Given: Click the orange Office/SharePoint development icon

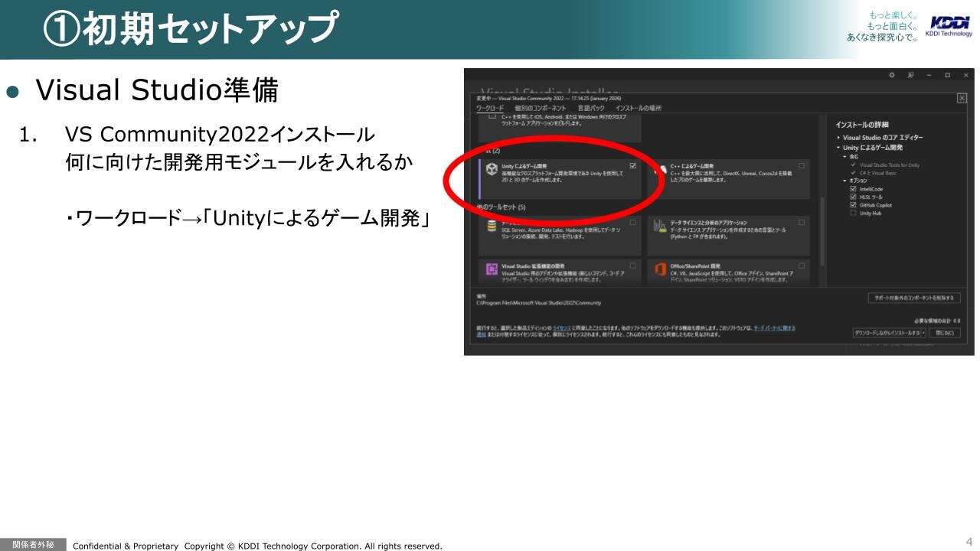Looking at the screenshot, I should (660, 269).
